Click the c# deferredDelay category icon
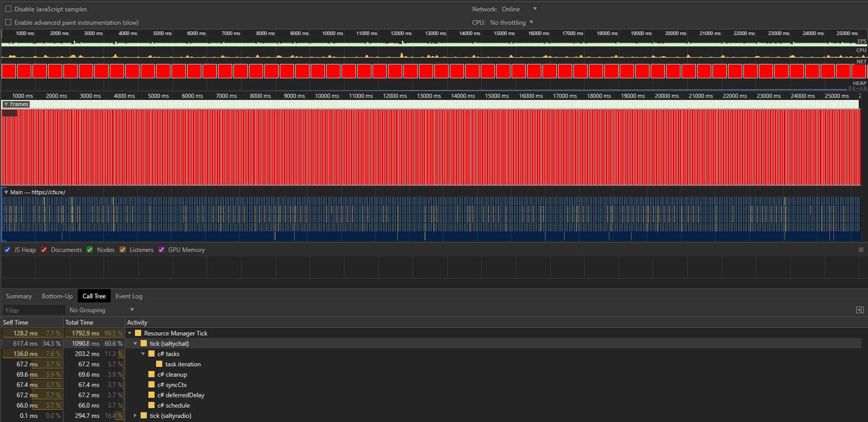This screenshot has height=422, width=868. point(151,395)
